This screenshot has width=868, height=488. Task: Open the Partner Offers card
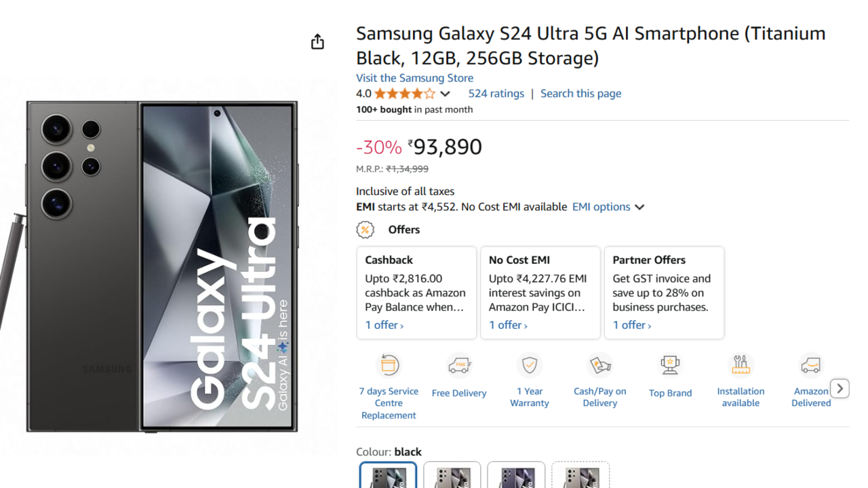(664, 292)
